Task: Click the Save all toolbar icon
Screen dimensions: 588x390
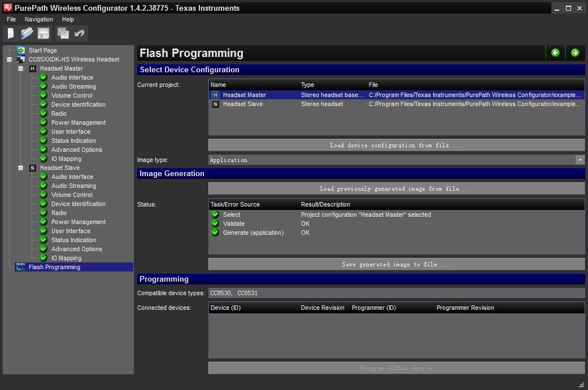Action: tap(63, 34)
